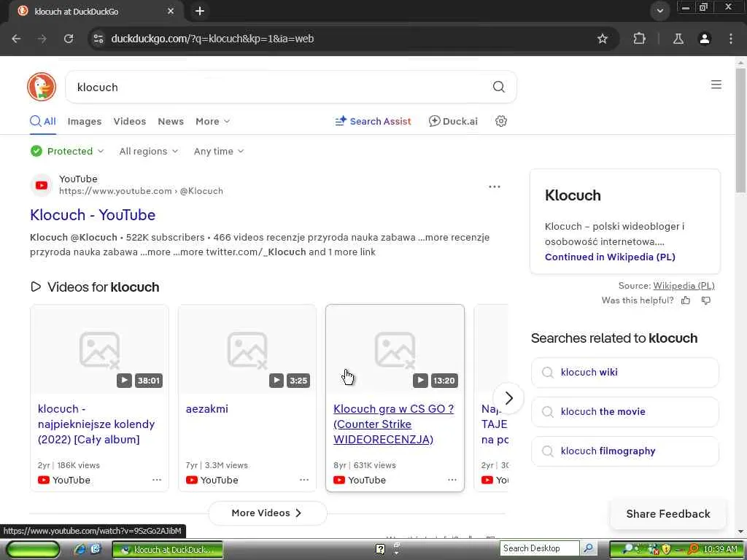Switch to the News tab
The width and height of the screenshot is (747, 560).
pyautogui.click(x=171, y=122)
